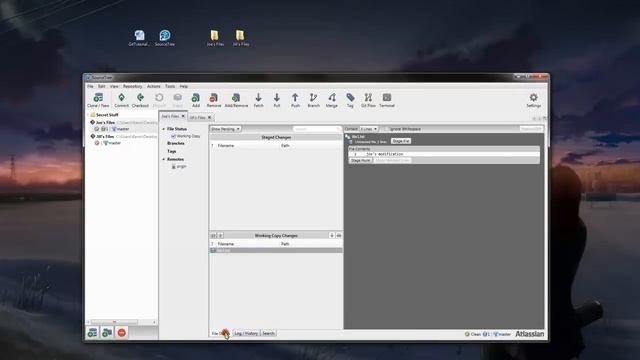Viewport: 640px width, 360px height.
Task: Click the add folder icon below bookmarks
Action: click(x=107, y=333)
